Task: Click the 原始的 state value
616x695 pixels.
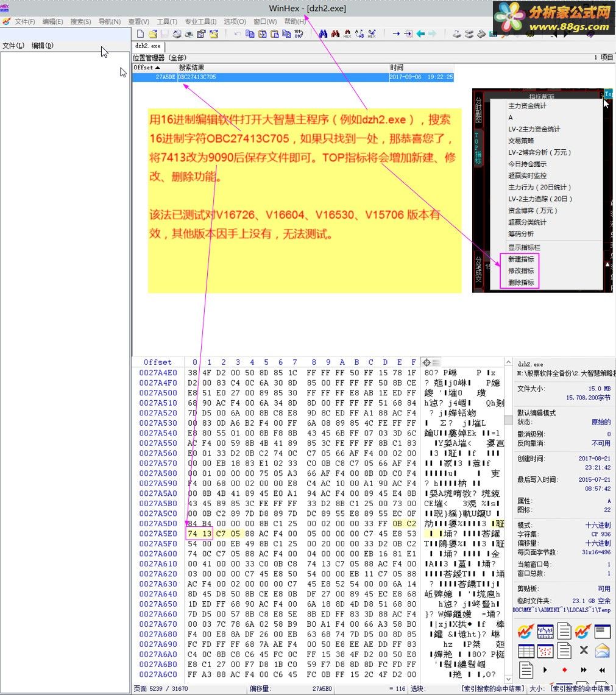Action: point(601,422)
